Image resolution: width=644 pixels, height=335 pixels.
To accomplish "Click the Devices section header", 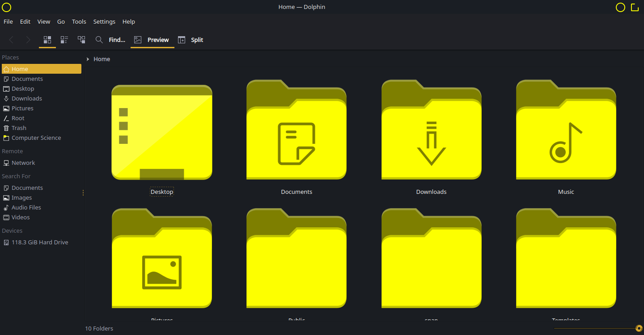I will click(12, 230).
